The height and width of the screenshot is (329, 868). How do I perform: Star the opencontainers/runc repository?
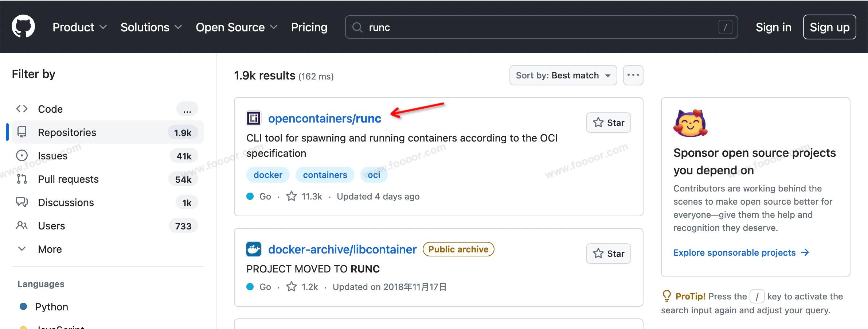click(x=608, y=123)
